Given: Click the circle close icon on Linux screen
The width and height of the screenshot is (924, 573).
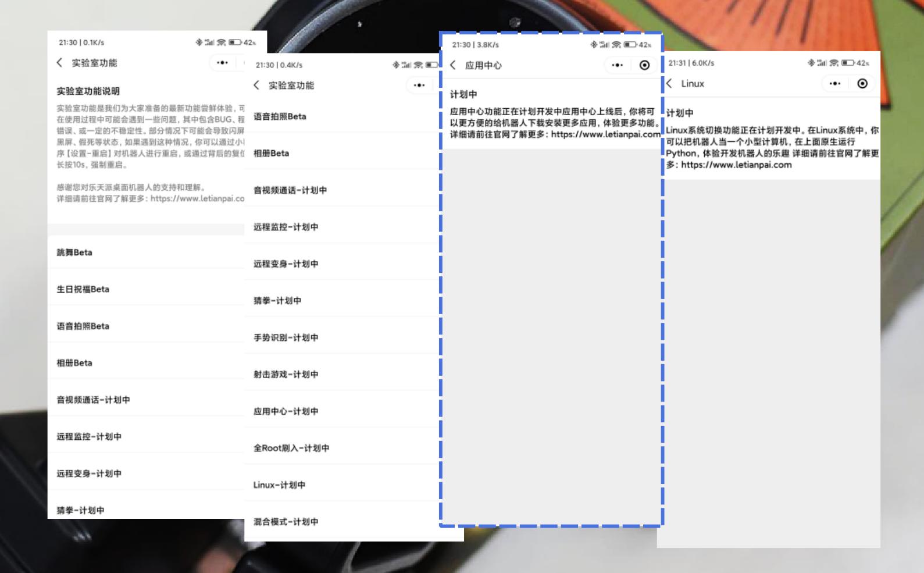Looking at the screenshot, I should click(862, 83).
